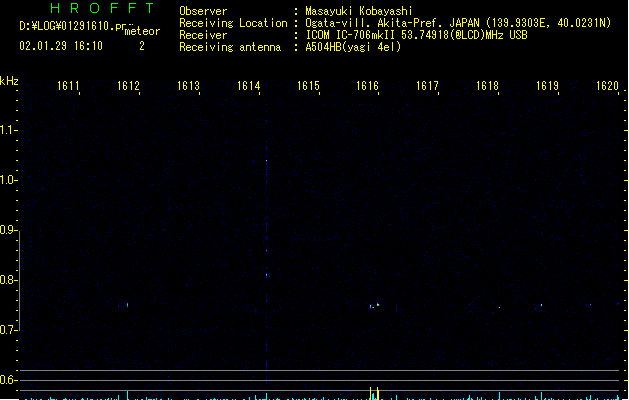Click the meteor label
The image size is (629, 400).
pyautogui.click(x=142, y=31)
